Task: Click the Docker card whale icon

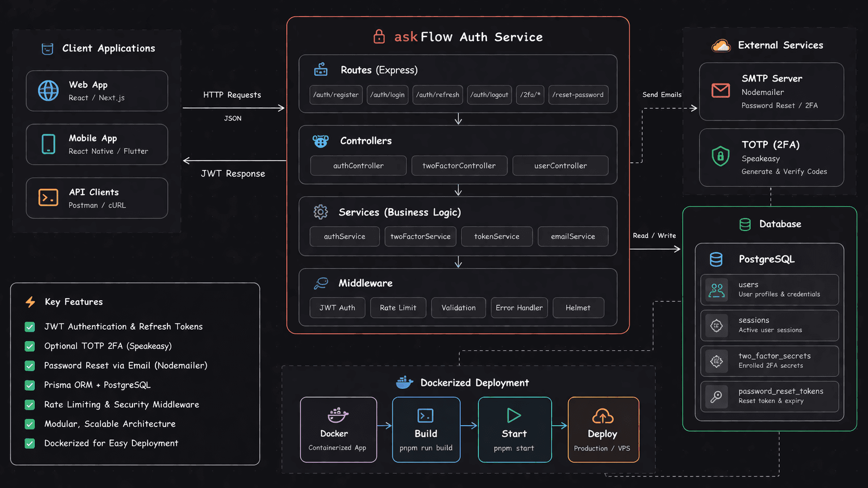Action: coord(338,415)
